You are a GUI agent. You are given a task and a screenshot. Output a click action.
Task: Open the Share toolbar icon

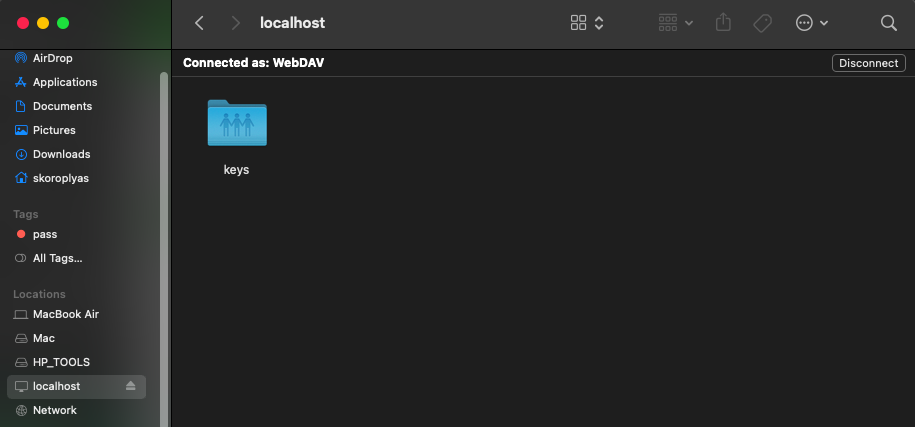pyautogui.click(x=725, y=23)
